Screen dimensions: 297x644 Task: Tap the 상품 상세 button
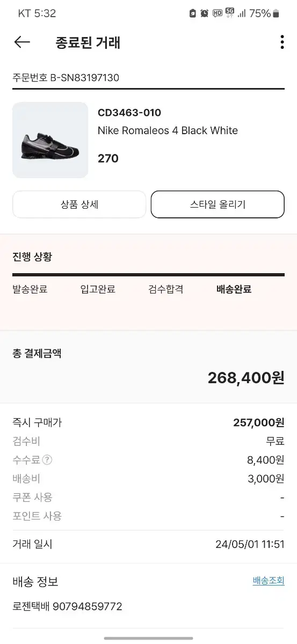coord(79,204)
